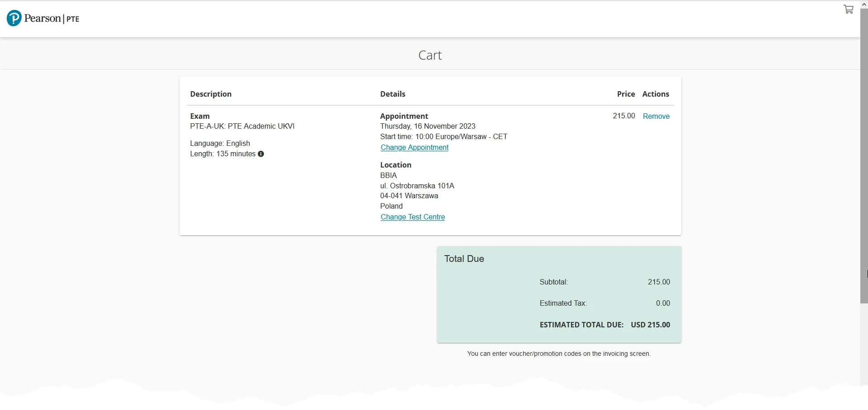
Task: Click the Cart page heading
Action: tap(430, 55)
